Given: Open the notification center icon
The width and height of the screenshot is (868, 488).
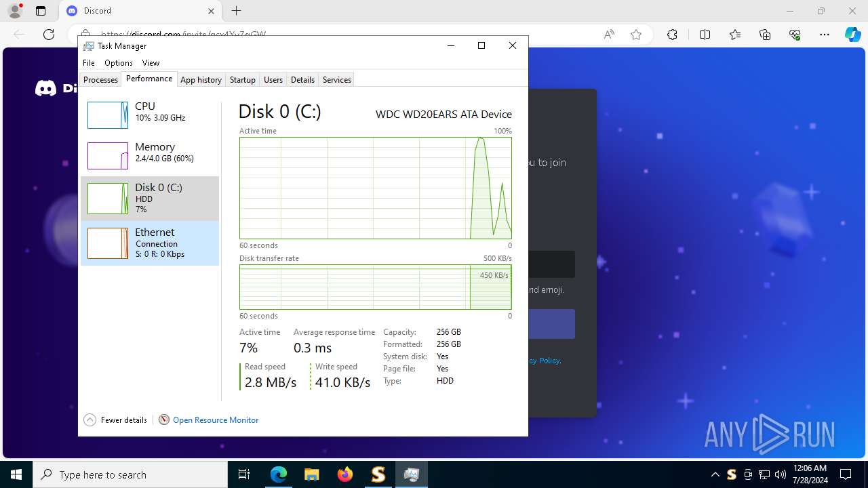Looking at the screenshot, I should 846,474.
